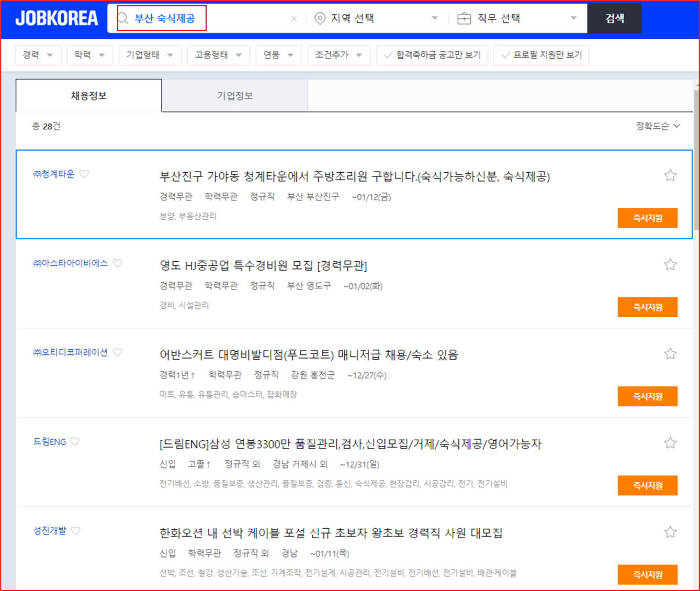Bookmark the 영도 HJ중공업 특수경비원 posting star
This screenshot has width=700, height=591.
tap(670, 264)
